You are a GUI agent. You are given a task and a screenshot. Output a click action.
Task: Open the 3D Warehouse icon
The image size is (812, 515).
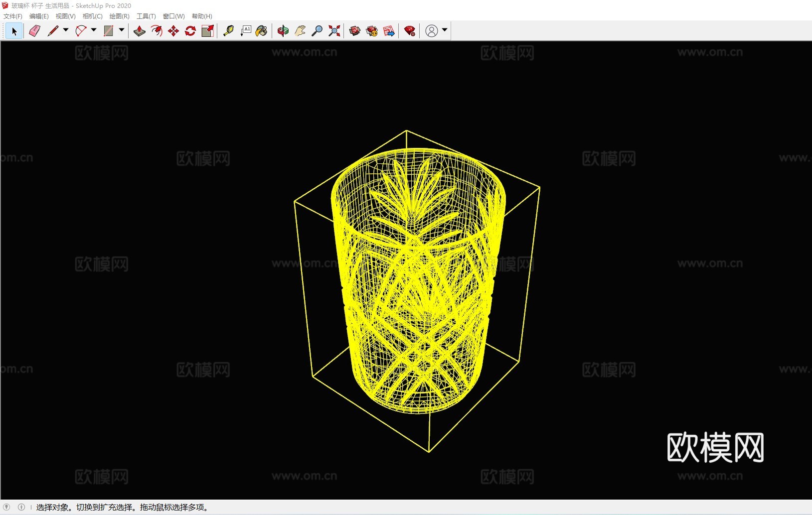coord(355,31)
